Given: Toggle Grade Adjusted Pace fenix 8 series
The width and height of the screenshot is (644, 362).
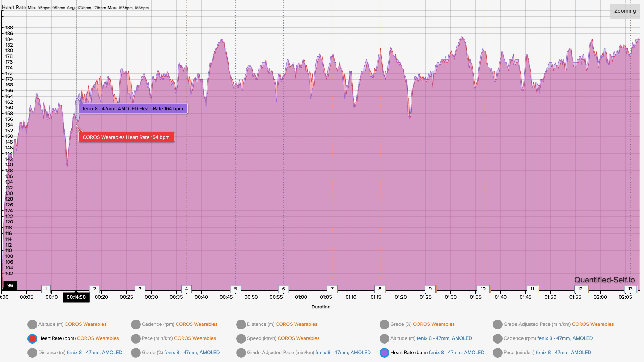Looking at the screenshot, I should click(x=304, y=353).
